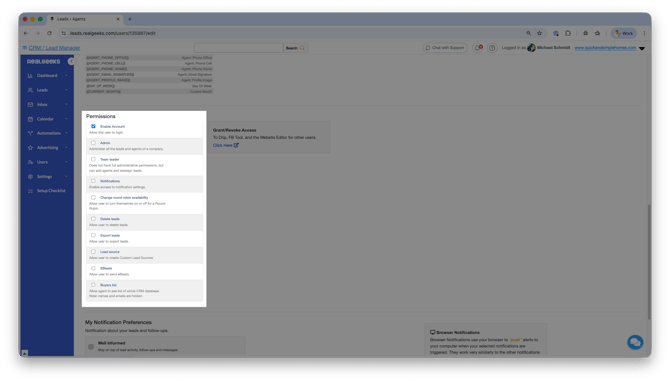Open the Chrome three-dot menu
The height and width of the screenshot is (382, 670).
(x=644, y=33)
